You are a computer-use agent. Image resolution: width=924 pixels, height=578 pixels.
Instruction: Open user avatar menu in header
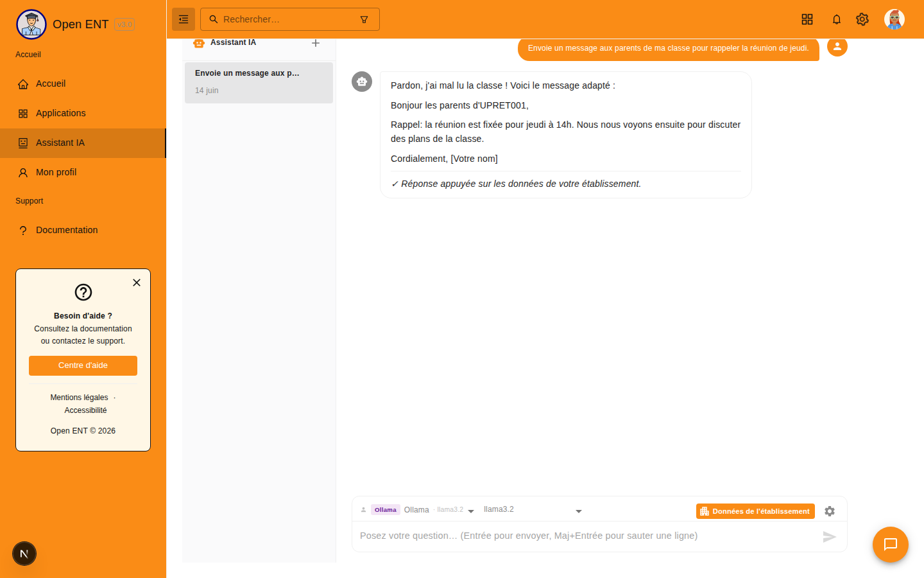(894, 19)
